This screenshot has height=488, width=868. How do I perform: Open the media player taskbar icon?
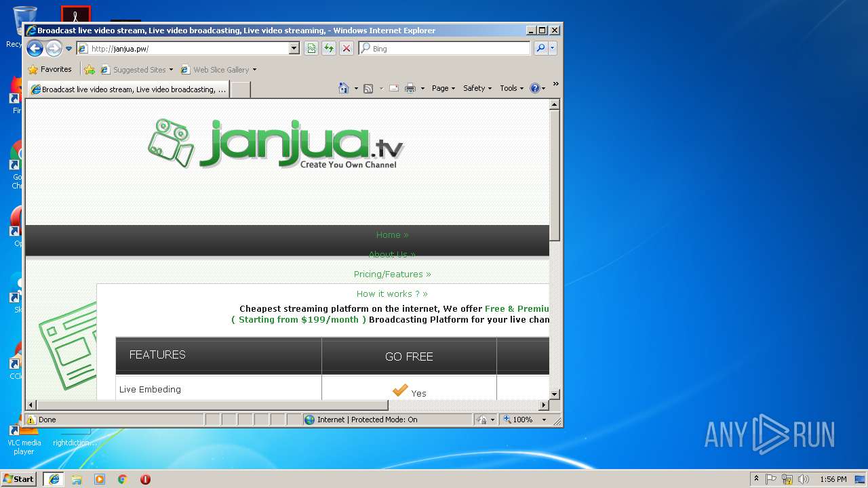tap(100, 479)
